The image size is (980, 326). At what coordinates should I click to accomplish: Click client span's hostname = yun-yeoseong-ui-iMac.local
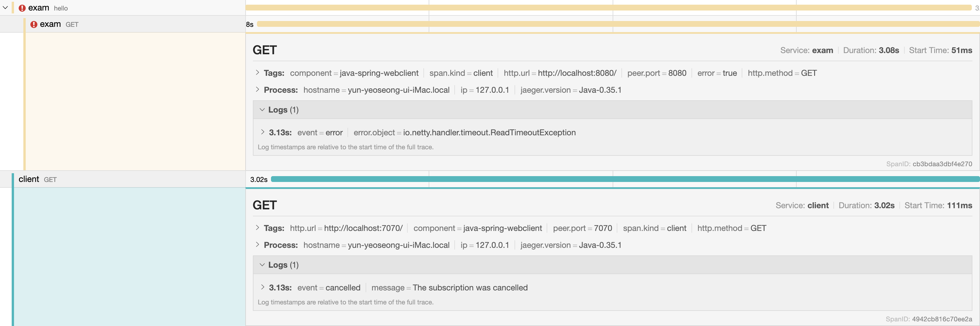pyautogui.click(x=376, y=245)
